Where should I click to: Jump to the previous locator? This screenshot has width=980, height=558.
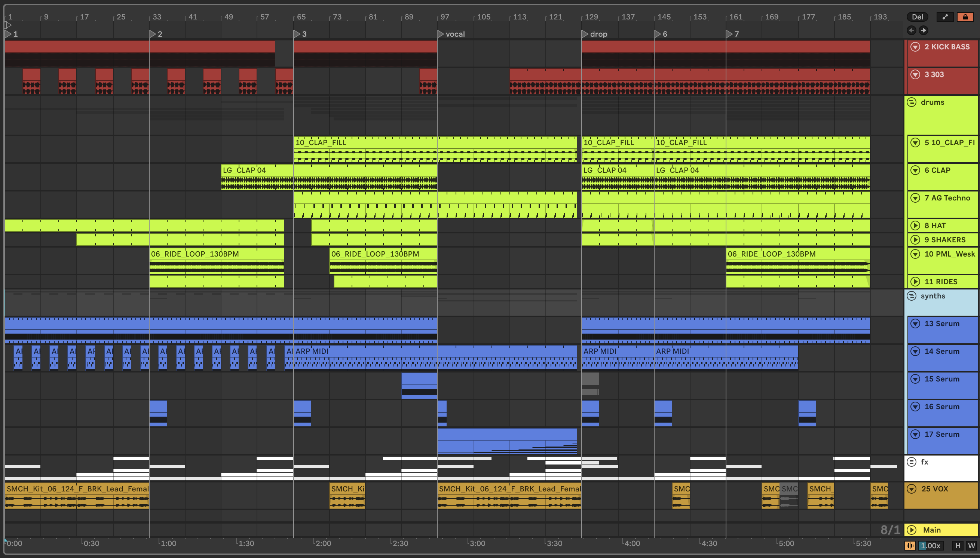tap(912, 30)
